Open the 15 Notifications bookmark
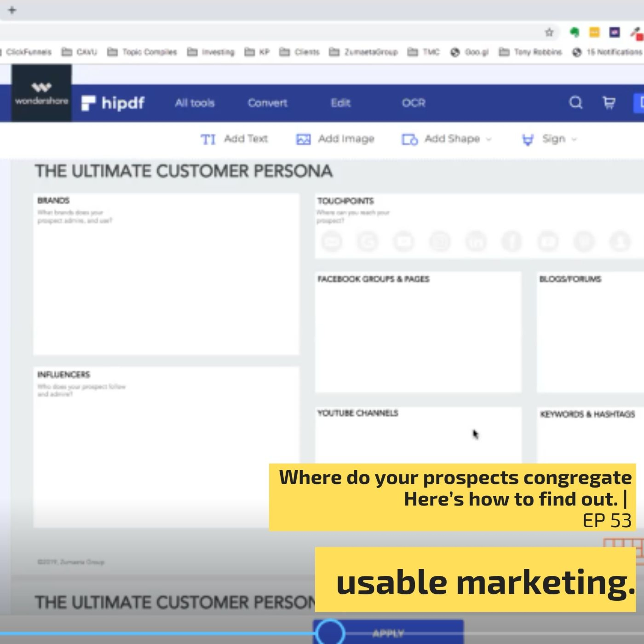Viewport: 644px width, 644px height. (607, 52)
